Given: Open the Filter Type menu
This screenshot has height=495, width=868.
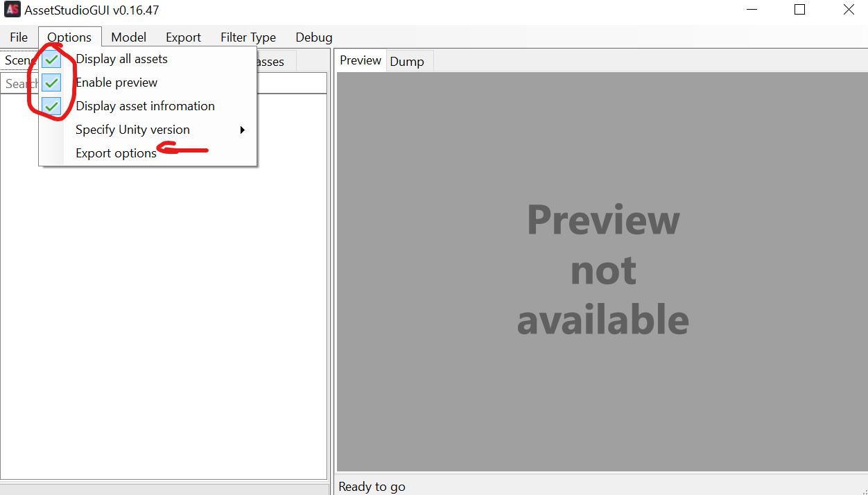Looking at the screenshot, I should tap(248, 37).
